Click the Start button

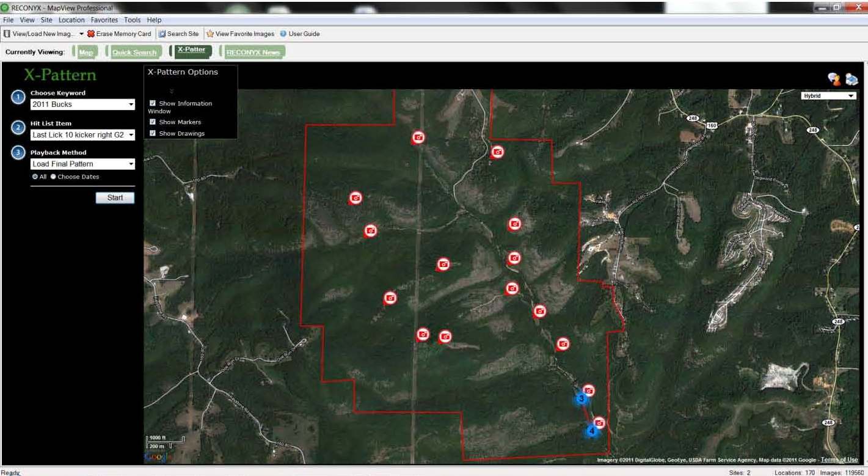[115, 197]
